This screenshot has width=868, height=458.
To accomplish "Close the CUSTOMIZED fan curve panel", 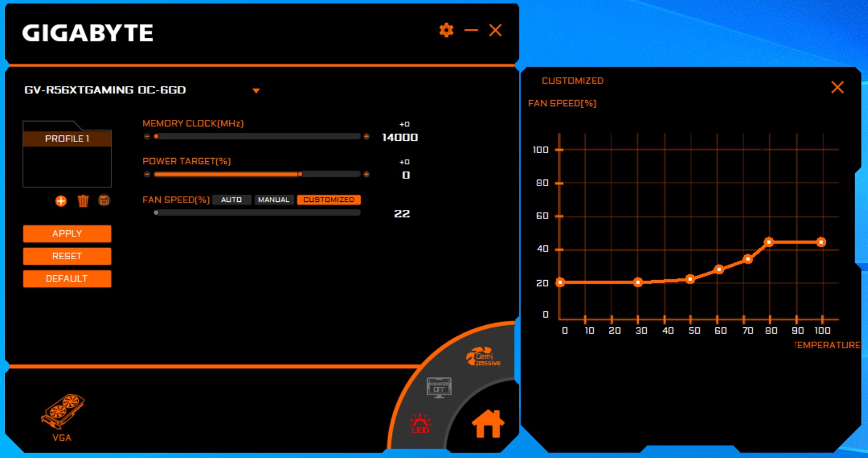I will 837,87.
